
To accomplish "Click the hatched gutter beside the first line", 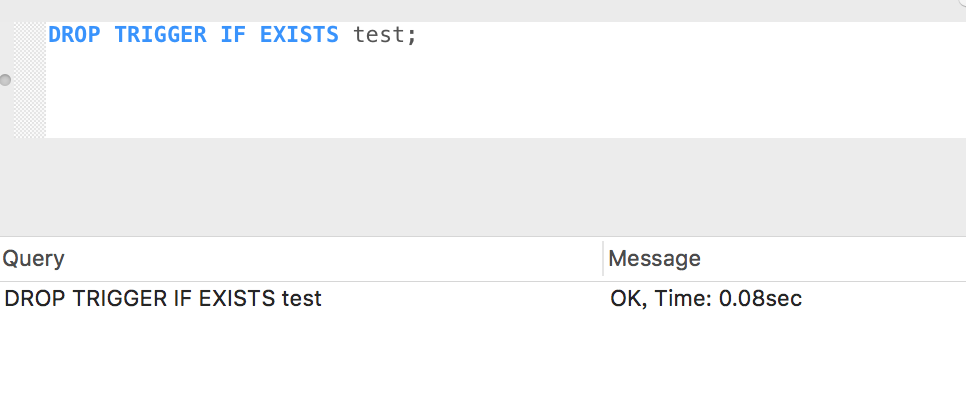I will pyautogui.click(x=29, y=35).
